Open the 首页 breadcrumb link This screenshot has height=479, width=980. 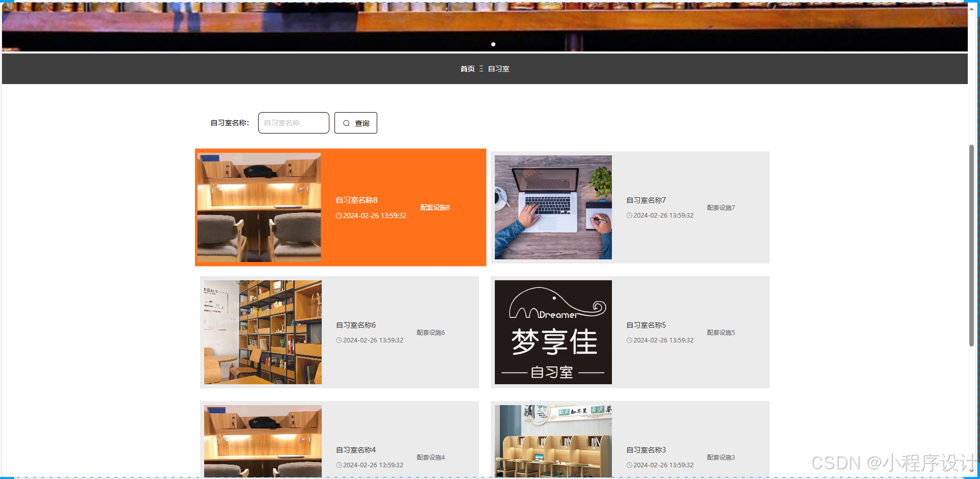467,69
